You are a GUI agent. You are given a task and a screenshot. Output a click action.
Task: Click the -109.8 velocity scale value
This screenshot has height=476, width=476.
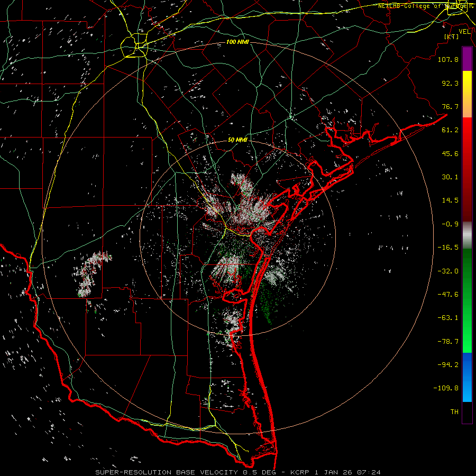(x=446, y=388)
